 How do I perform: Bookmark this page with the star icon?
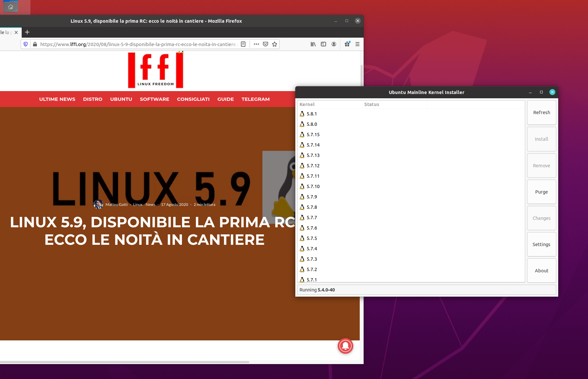[275, 44]
